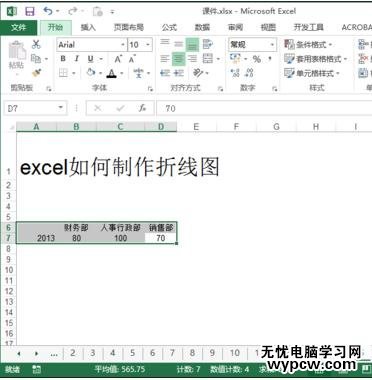Screen dimensions: 372x380
Task: Redo the last undone action
Action: (x=72, y=11)
